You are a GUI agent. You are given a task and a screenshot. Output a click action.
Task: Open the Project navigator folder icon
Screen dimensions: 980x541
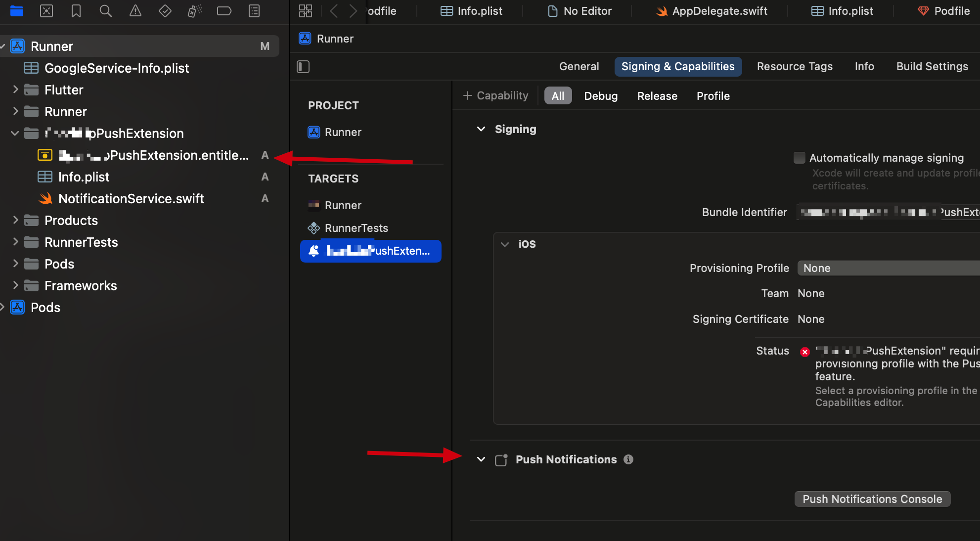click(x=17, y=11)
